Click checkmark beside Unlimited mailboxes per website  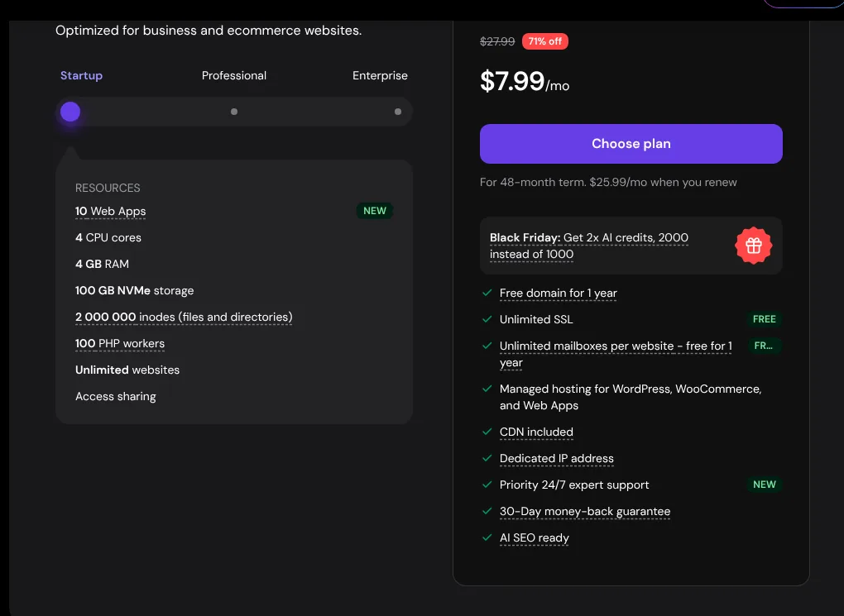click(487, 346)
